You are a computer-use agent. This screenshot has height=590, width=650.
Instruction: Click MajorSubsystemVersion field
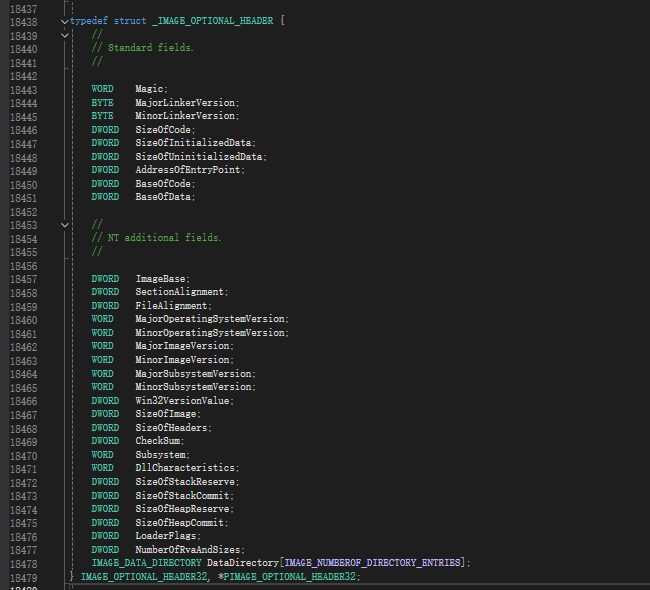pos(193,374)
